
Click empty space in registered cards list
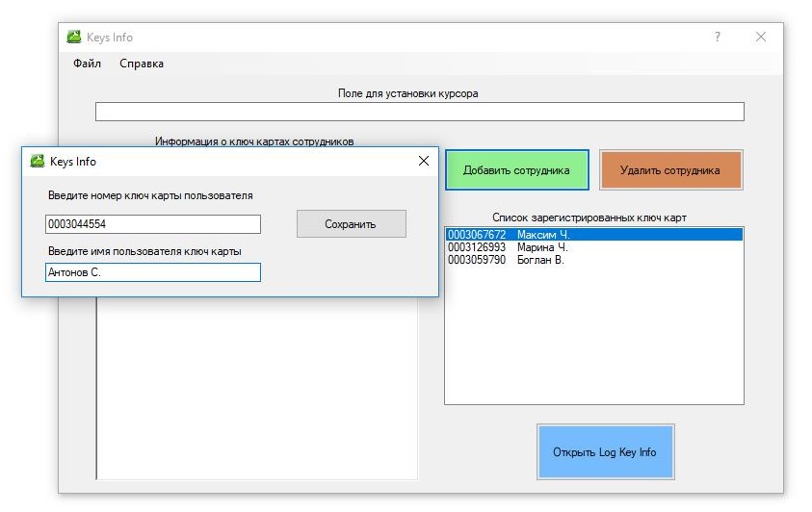click(x=594, y=335)
